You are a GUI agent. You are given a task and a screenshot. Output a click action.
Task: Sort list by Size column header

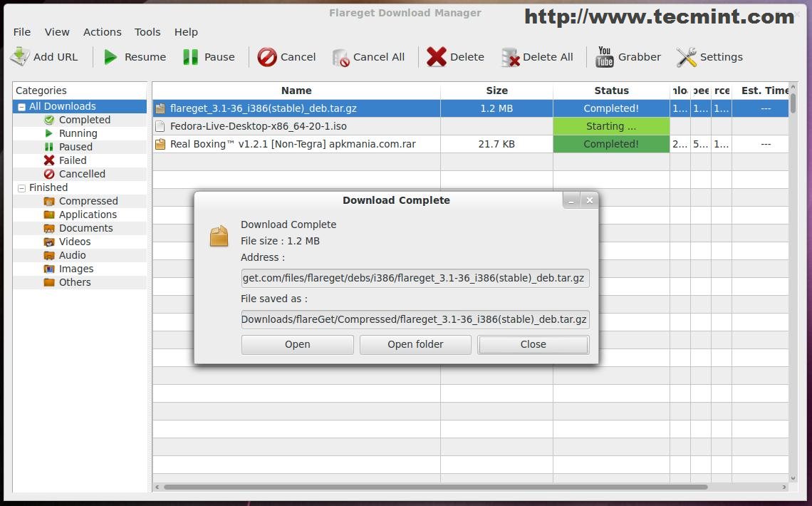[x=496, y=91]
